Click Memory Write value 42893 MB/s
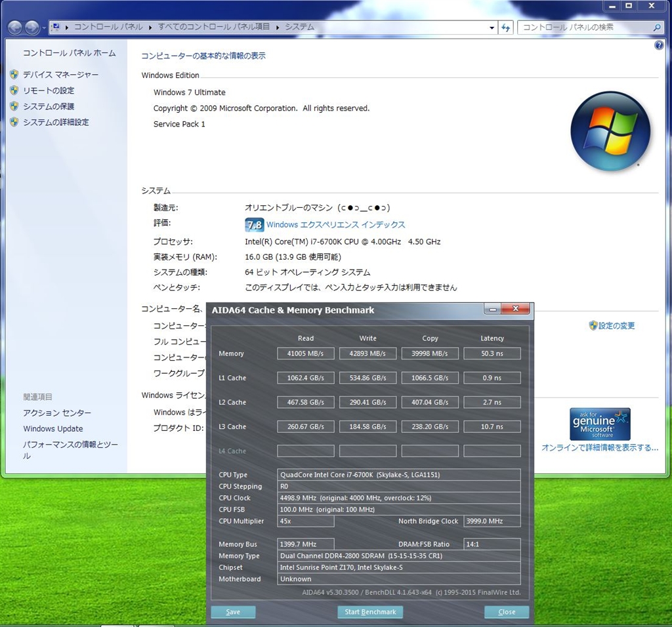The width and height of the screenshot is (672, 627). 367,354
